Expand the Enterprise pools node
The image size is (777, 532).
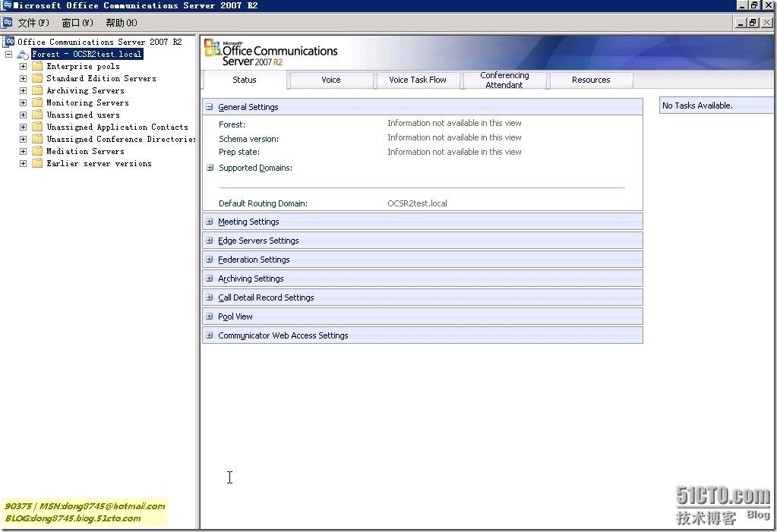click(x=23, y=66)
